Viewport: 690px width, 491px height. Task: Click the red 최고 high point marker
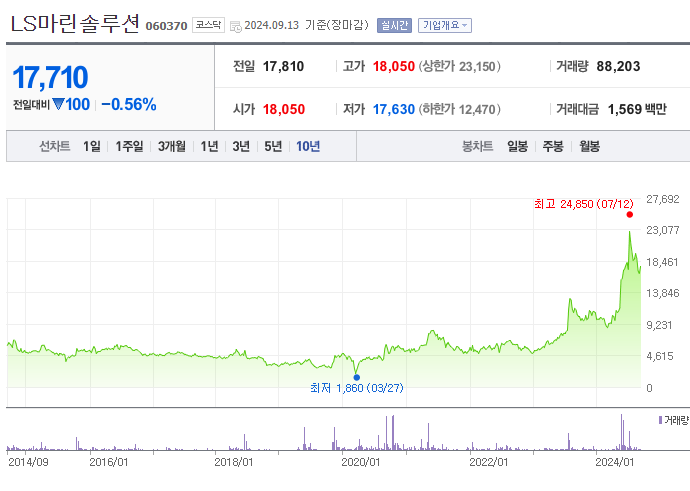click(630, 215)
